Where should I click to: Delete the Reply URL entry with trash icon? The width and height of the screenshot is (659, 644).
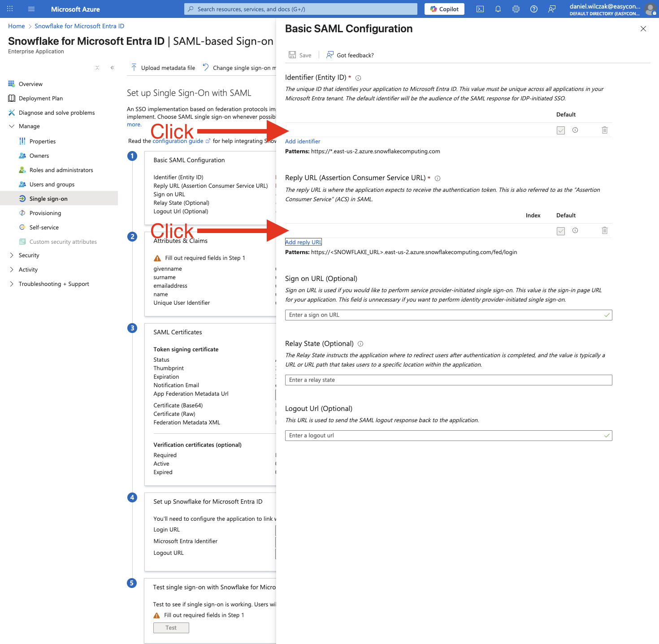(x=604, y=230)
